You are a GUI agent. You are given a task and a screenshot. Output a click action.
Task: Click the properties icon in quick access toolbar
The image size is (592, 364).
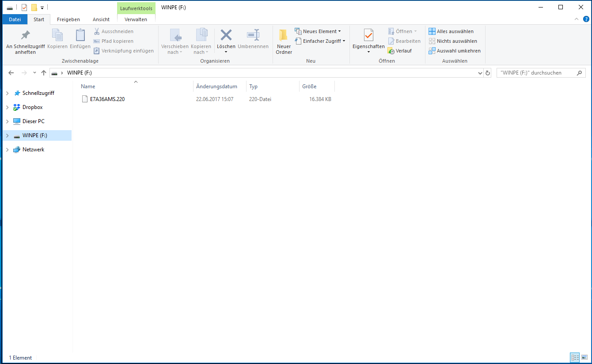tap(24, 7)
